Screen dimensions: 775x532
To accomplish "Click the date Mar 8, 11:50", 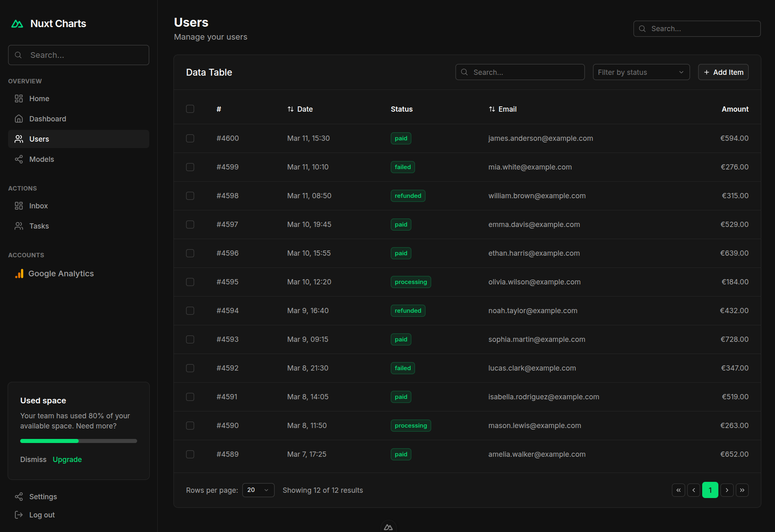I will pyautogui.click(x=307, y=426).
